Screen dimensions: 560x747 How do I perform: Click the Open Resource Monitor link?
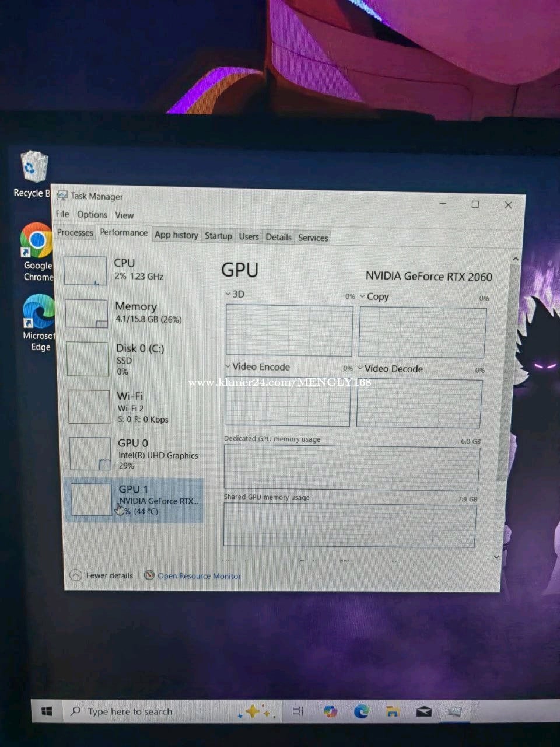click(x=198, y=576)
